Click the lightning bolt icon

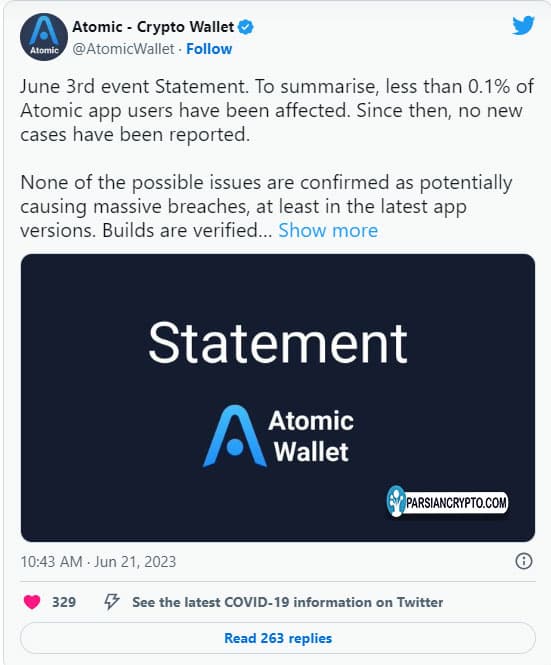112,602
